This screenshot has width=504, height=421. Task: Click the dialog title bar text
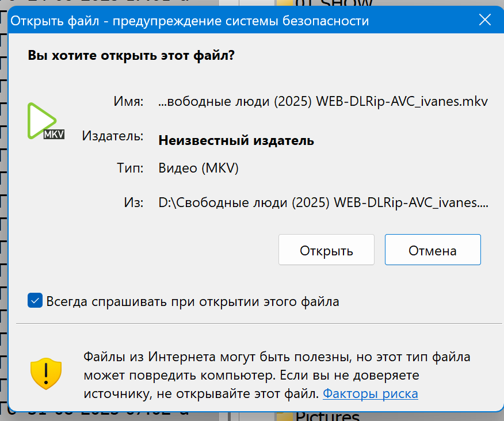[x=190, y=21]
